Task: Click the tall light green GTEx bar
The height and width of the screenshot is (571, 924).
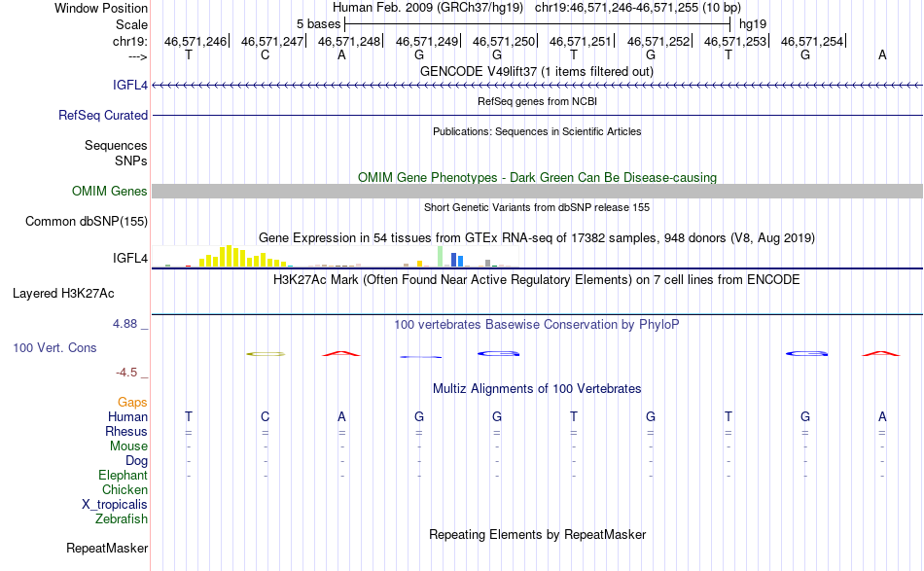Action: pyautogui.click(x=441, y=257)
